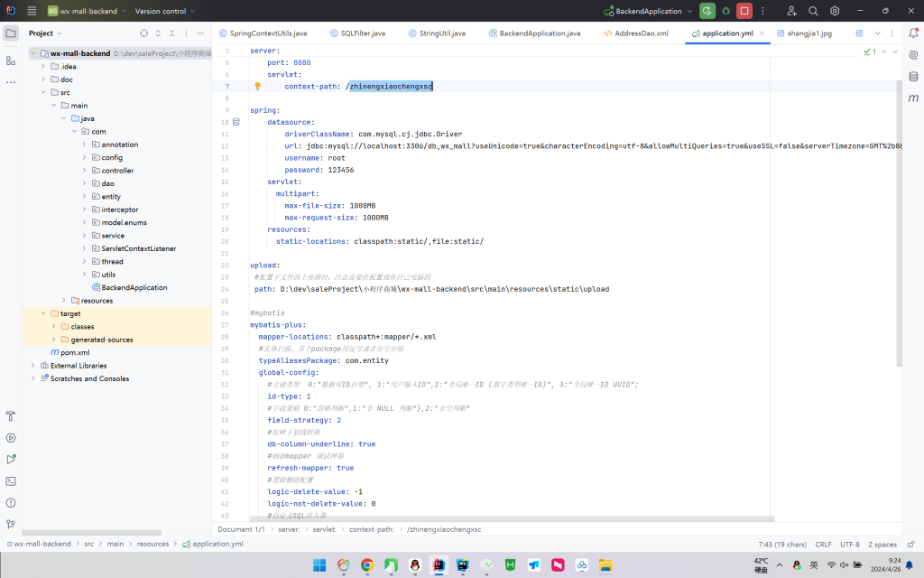The width and height of the screenshot is (924, 578).
Task: Switch to the AddressDao.xml tab
Action: 635,33
